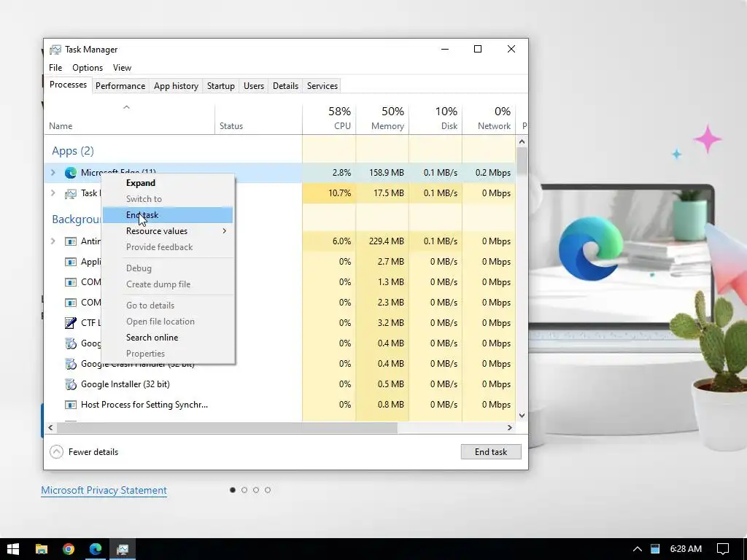Sort by the Disk column header
This screenshot has width=747, height=560.
[x=436, y=119]
